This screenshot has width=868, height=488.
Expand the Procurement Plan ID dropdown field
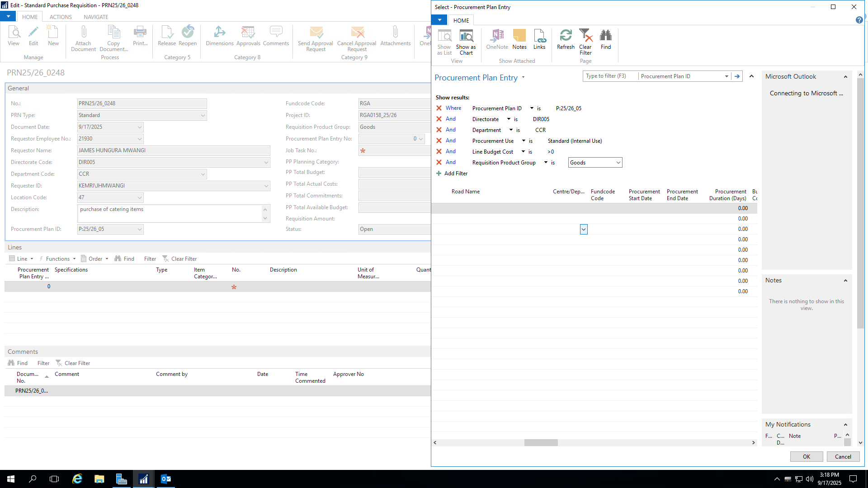(x=140, y=229)
